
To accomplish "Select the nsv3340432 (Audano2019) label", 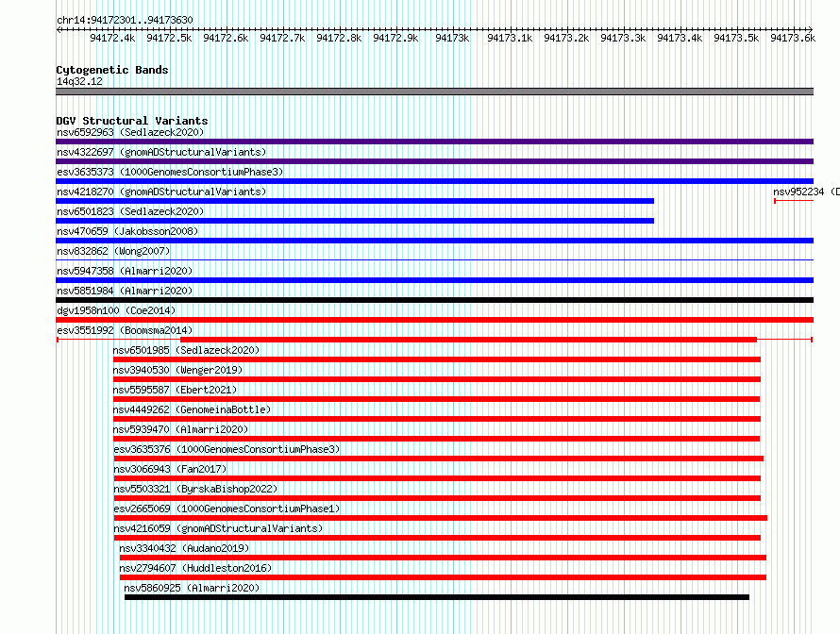I will pos(184,548).
